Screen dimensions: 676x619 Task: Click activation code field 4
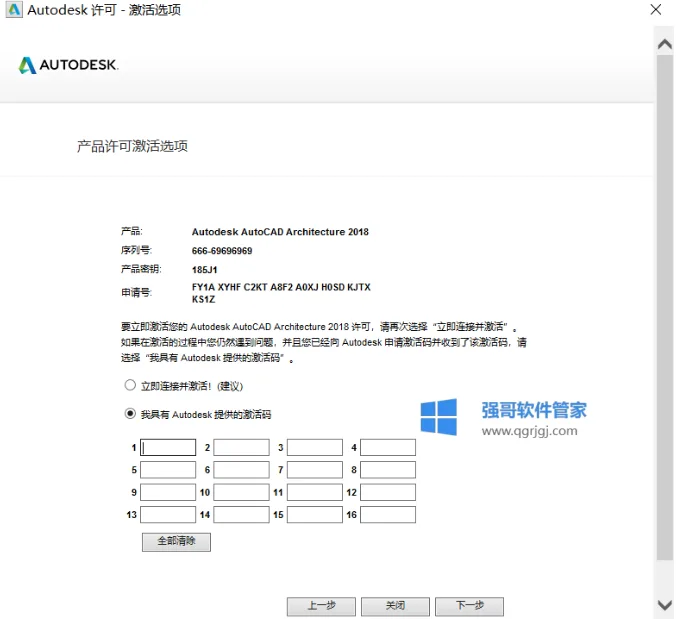388,447
